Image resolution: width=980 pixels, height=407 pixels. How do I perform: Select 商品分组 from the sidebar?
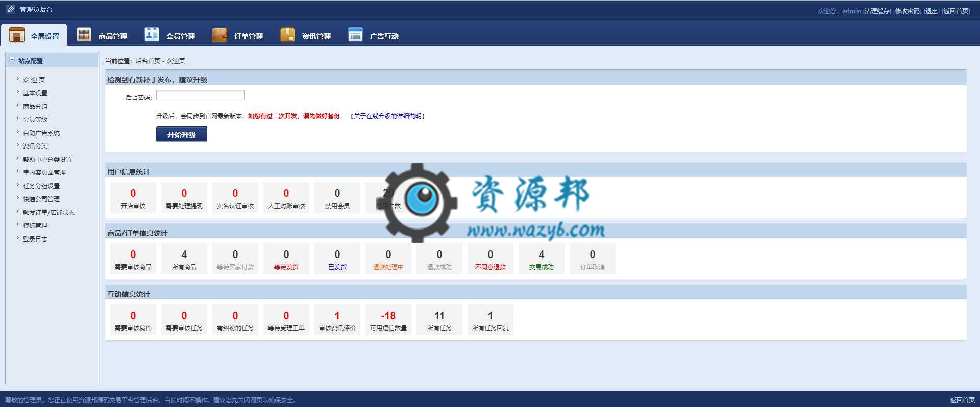point(35,106)
